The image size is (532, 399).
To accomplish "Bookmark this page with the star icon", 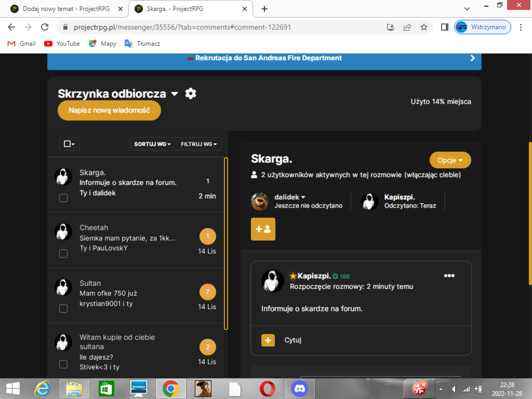I will (x=424, y=27).
